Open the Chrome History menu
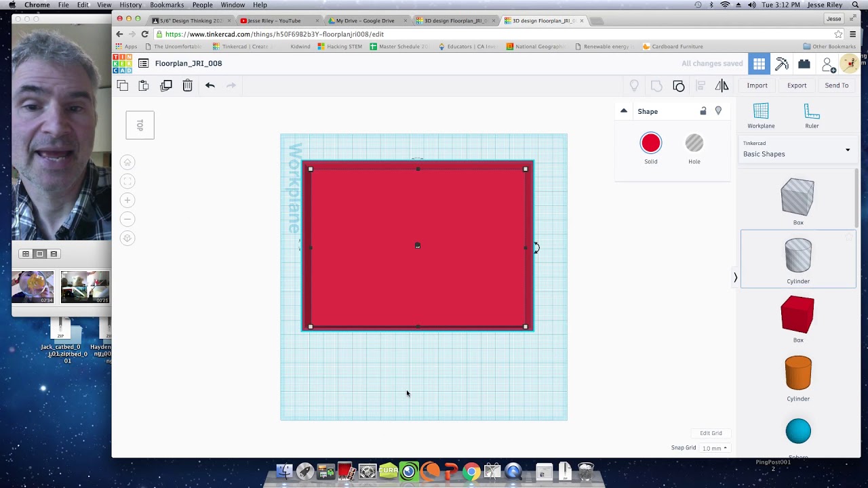This screenshot has width=868, height=488. 130,5
